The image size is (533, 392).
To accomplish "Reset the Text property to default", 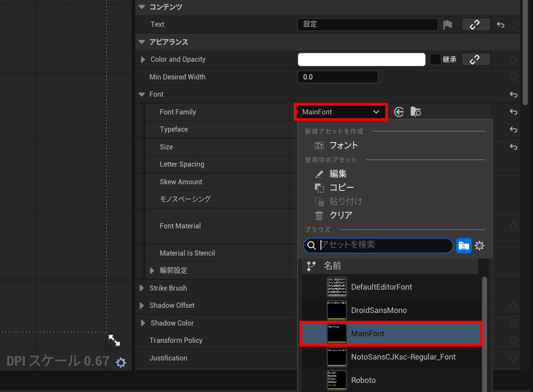I will 501,25.
